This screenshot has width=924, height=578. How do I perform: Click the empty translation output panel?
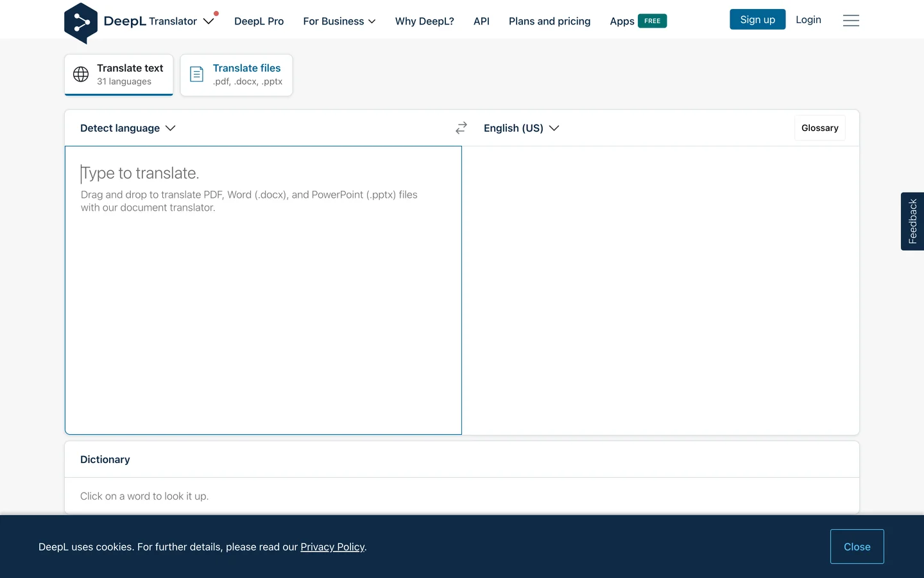point(661,290)
